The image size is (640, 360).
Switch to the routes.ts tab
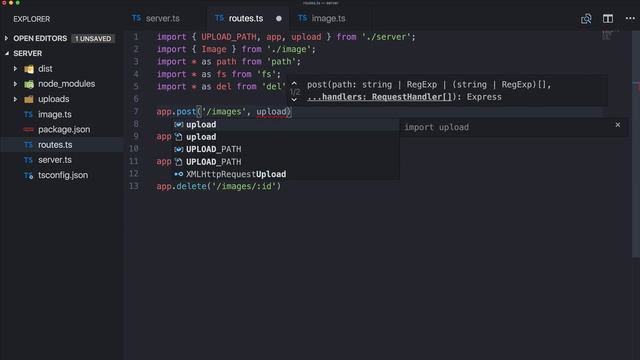click(246, 18)
